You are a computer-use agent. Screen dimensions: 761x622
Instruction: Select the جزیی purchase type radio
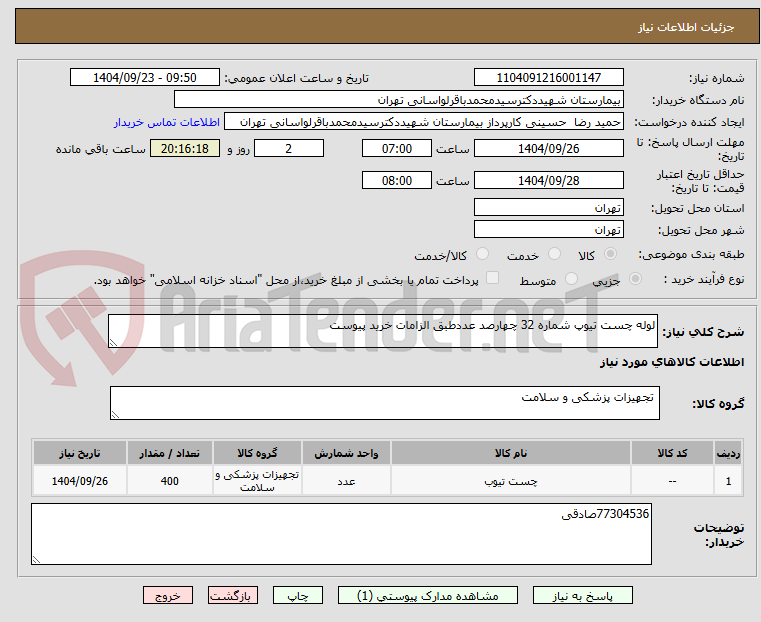(x=635, y=278)
